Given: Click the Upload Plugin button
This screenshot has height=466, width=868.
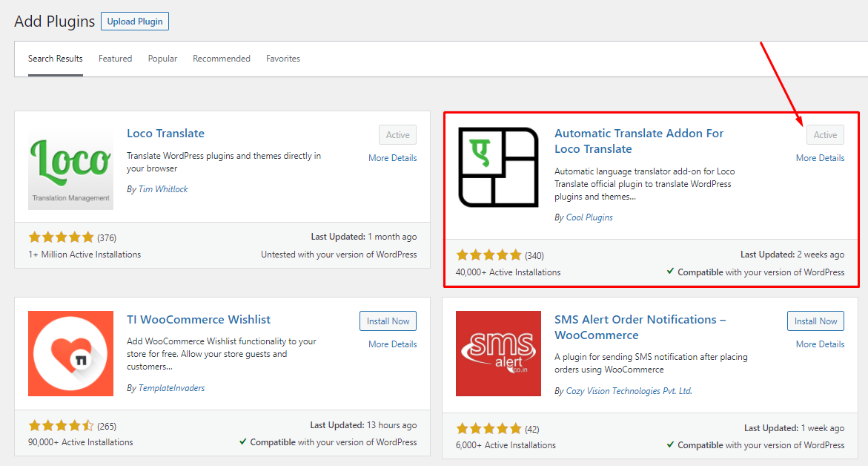Looking at the screenshot, I should pyautogui.click(x=135, y=22).
